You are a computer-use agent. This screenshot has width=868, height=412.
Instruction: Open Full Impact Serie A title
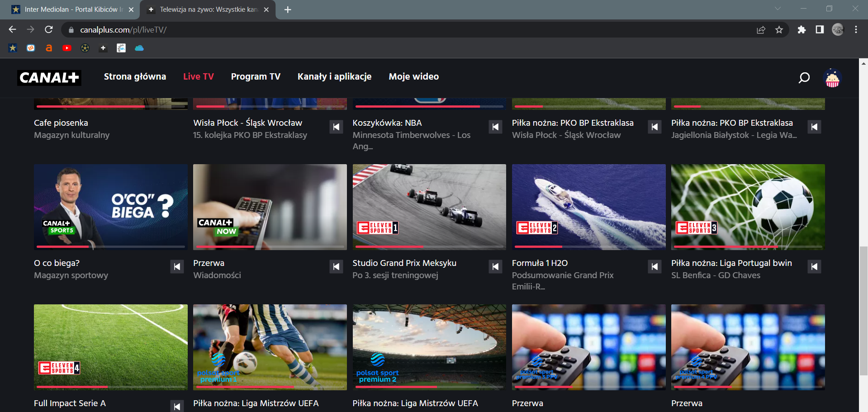[70, 403]
